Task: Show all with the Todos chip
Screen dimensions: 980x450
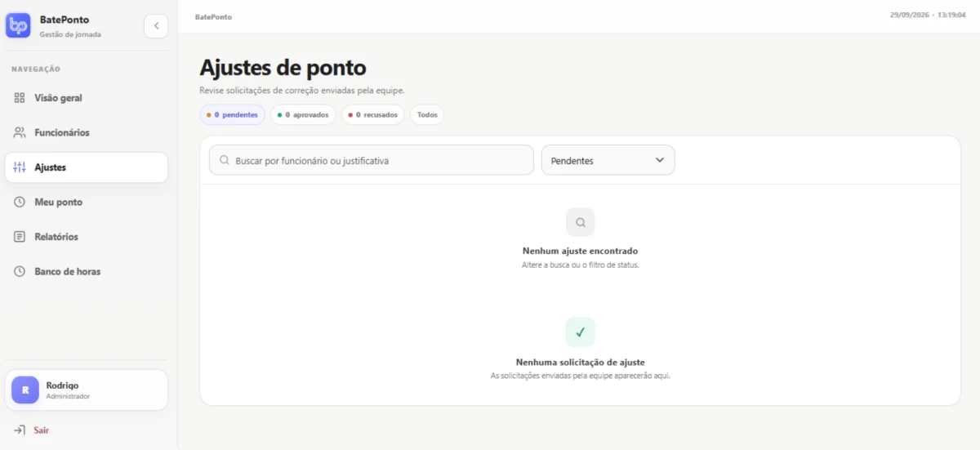Action: [427, 115]
